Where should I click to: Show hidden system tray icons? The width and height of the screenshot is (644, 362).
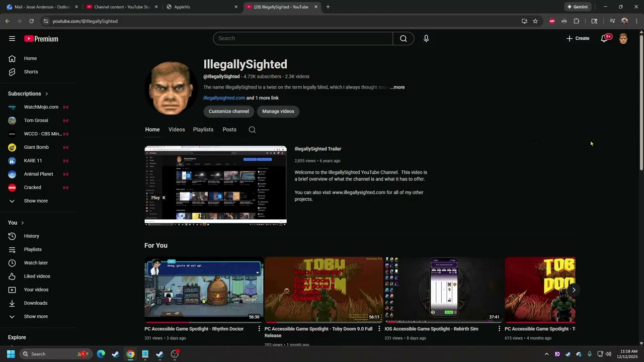pos(546,354)
